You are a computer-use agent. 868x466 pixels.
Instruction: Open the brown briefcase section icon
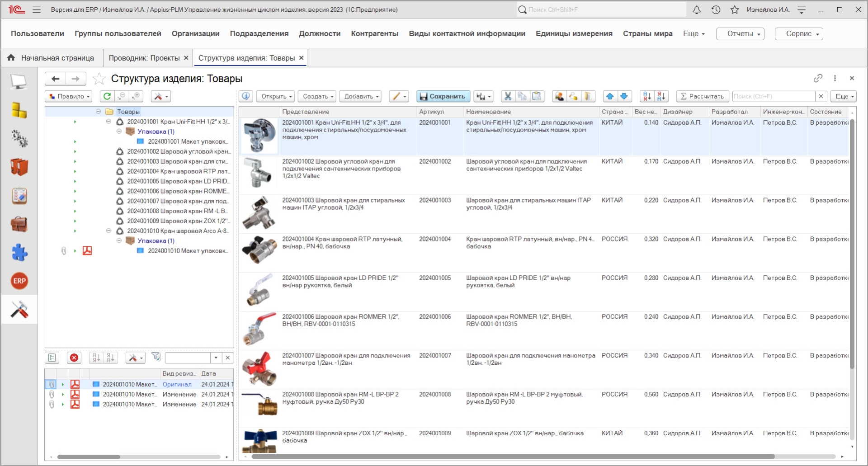(19, 224)
